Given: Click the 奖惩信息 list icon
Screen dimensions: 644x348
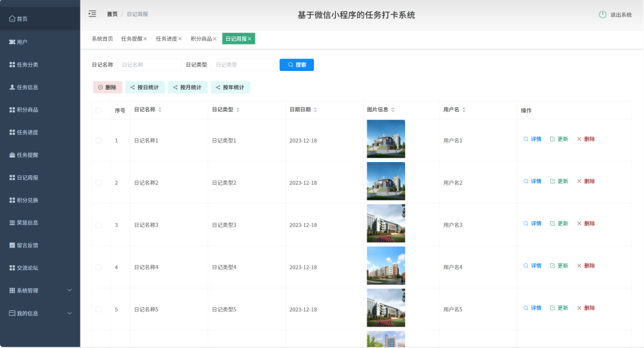Looking at the screenshot, I should [x=12, y=222].
